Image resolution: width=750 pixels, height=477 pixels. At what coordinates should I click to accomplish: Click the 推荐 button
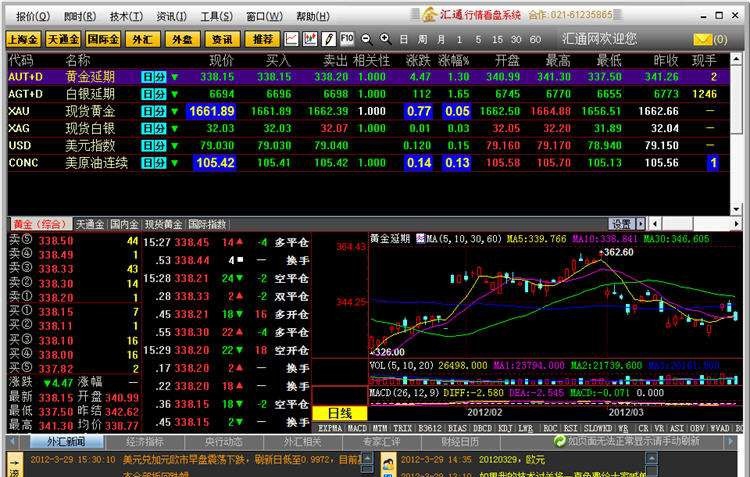point(262,39)
